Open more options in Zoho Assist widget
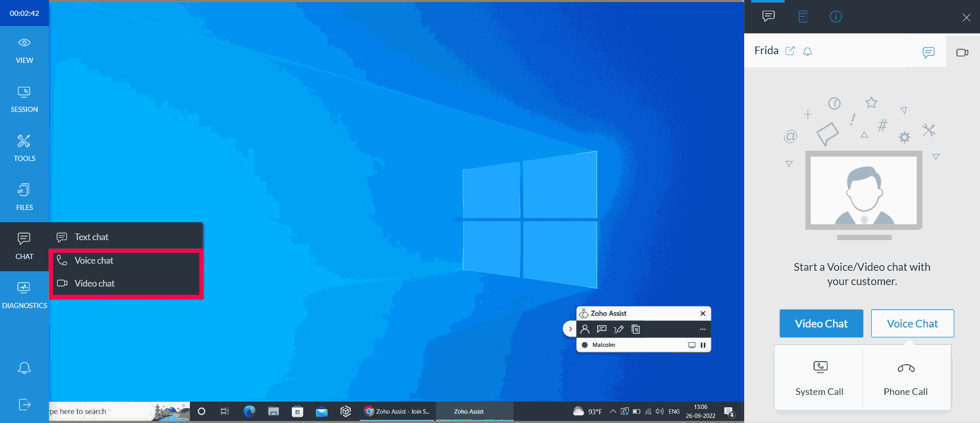The image size is (980, 423). [x=702, y=329]
